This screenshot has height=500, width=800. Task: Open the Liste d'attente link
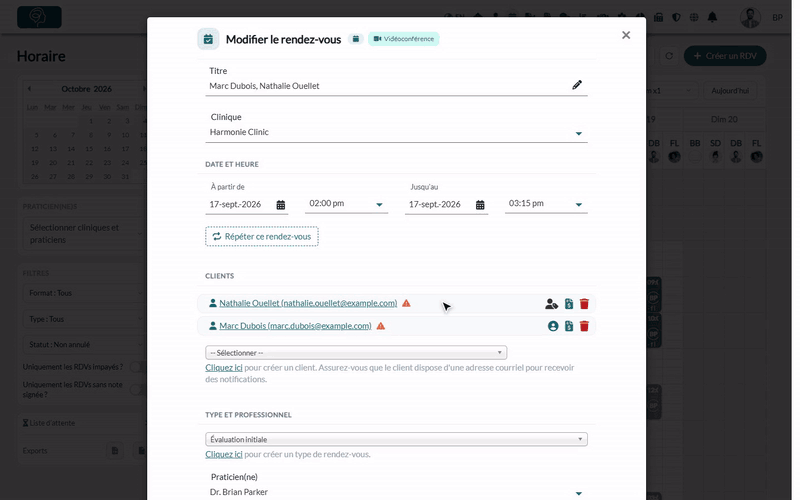tap(49, 423)
